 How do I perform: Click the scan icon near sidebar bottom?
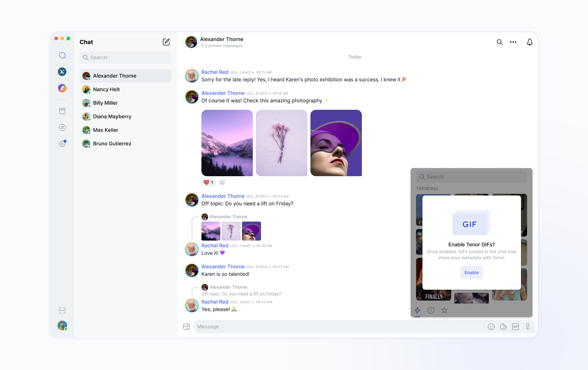tap(62, 310)
